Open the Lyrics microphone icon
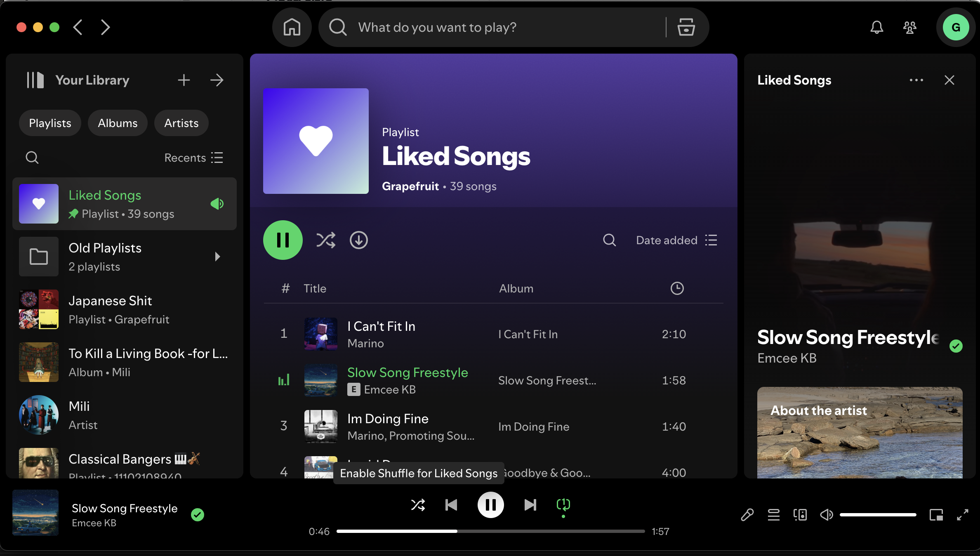The width and height of the screenshot is (980, 556). click(747, 515)
